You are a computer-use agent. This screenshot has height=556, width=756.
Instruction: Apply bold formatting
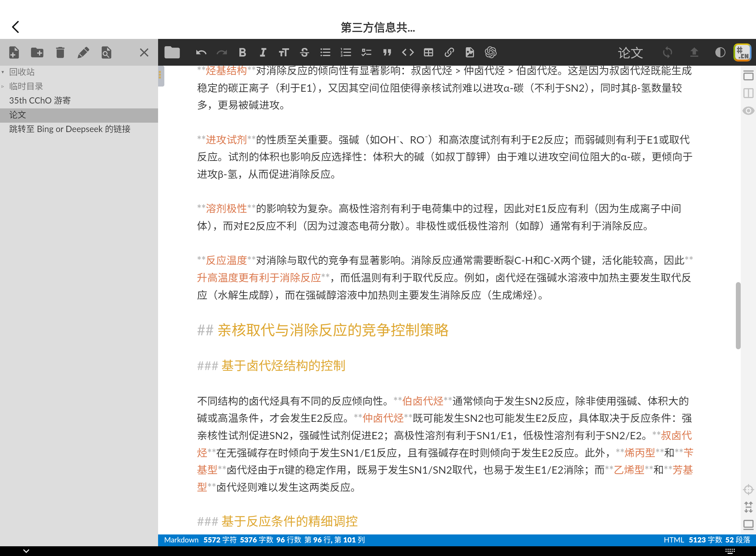click(x=243, y=52)
